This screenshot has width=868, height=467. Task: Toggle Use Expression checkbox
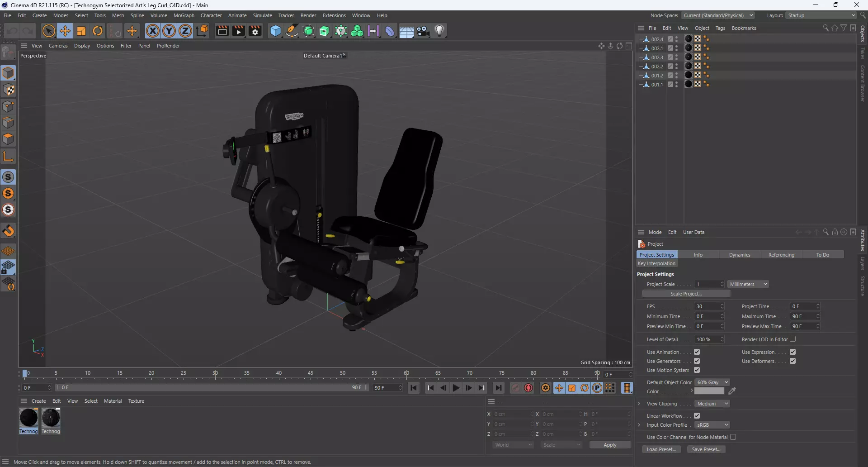point(793,352)
